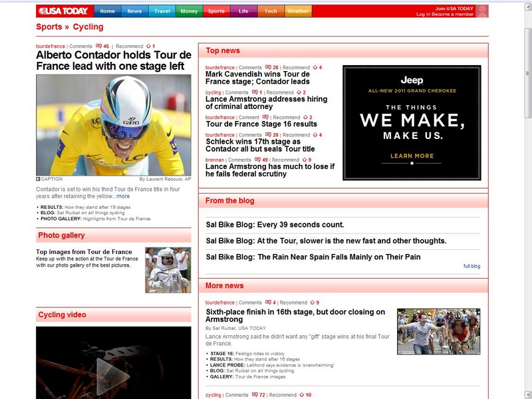The width and height of the screenshot is (532, 399).
Task: Open the Weather tab
Action: point(298,11)
